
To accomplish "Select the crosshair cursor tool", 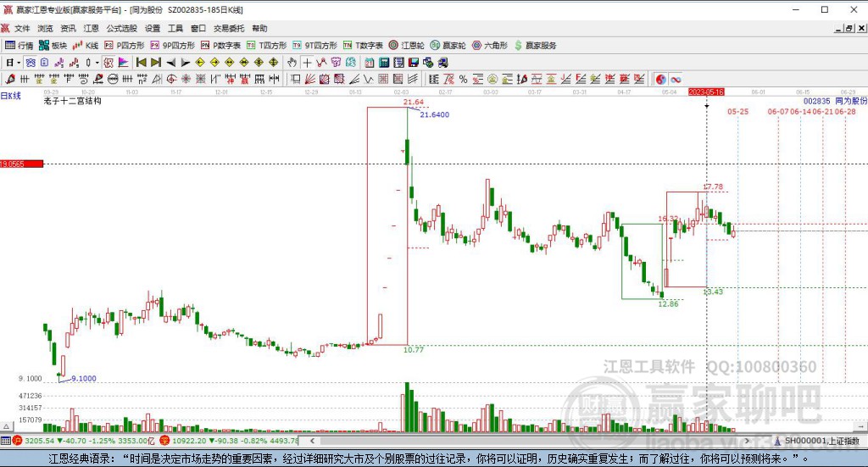I will click(x=307, y=63).
